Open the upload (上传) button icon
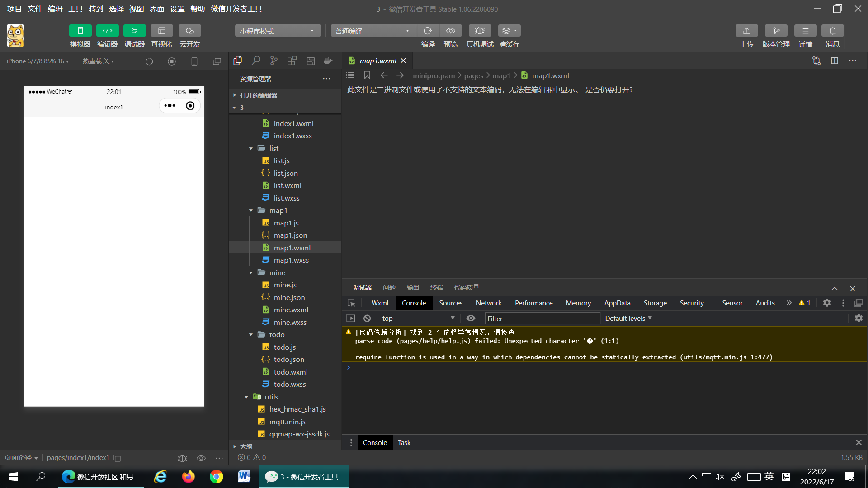 coord(746,31)
